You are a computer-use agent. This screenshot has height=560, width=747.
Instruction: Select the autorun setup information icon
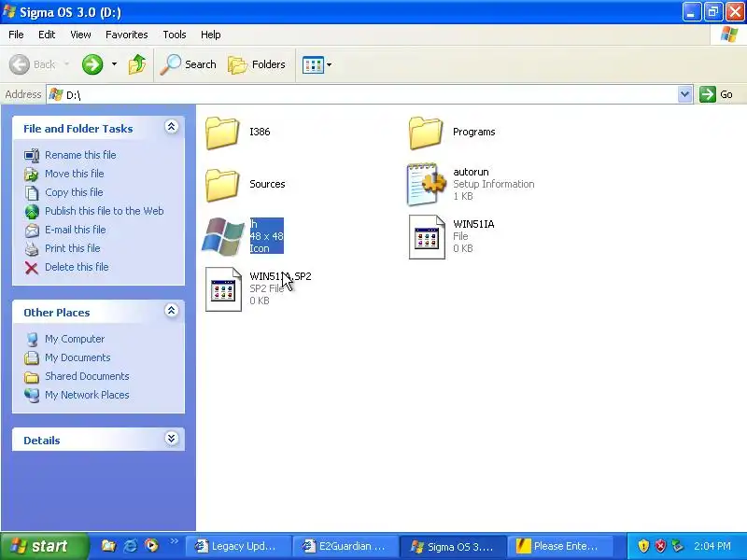(426, 185)
